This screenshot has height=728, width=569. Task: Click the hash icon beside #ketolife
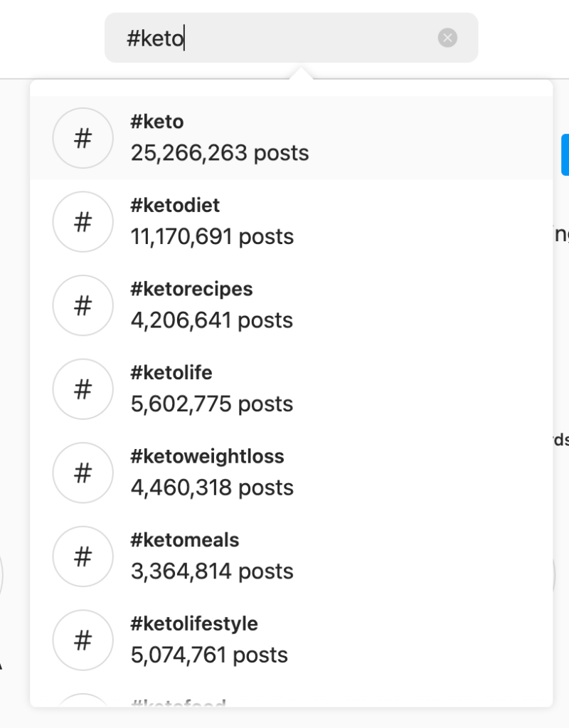point(83,389)
